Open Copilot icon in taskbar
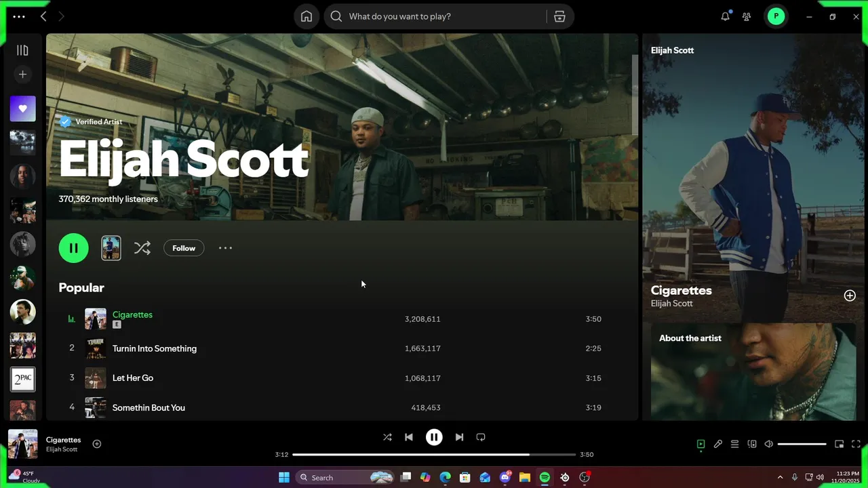Screen dimensions: 868x488 pyautogui.click(x=425, y=477)
